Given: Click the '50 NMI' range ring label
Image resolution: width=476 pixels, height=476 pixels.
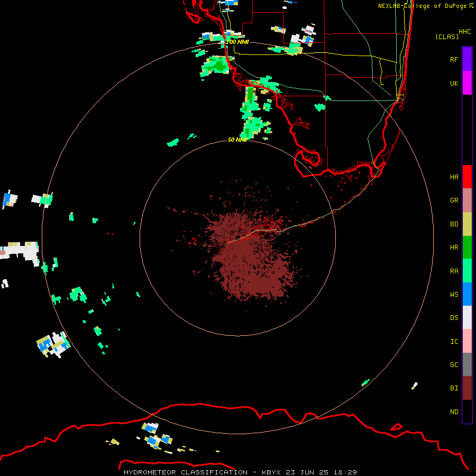Looking at the screenshot, I should [237, 140].
